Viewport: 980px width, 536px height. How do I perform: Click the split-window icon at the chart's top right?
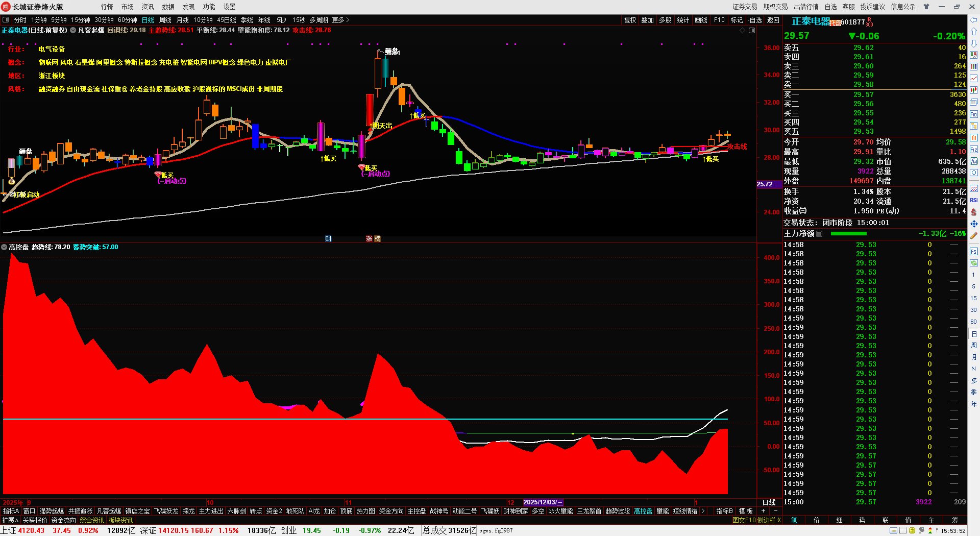[x=752, y=31]
